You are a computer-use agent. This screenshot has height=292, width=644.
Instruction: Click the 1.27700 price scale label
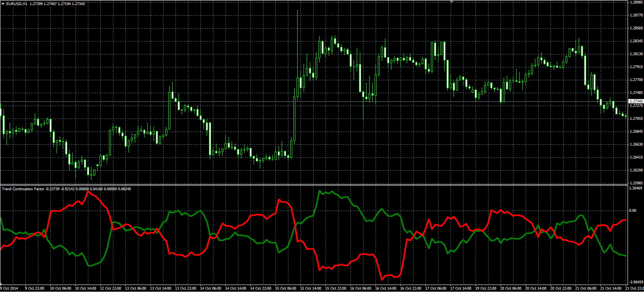click(636, 80)
